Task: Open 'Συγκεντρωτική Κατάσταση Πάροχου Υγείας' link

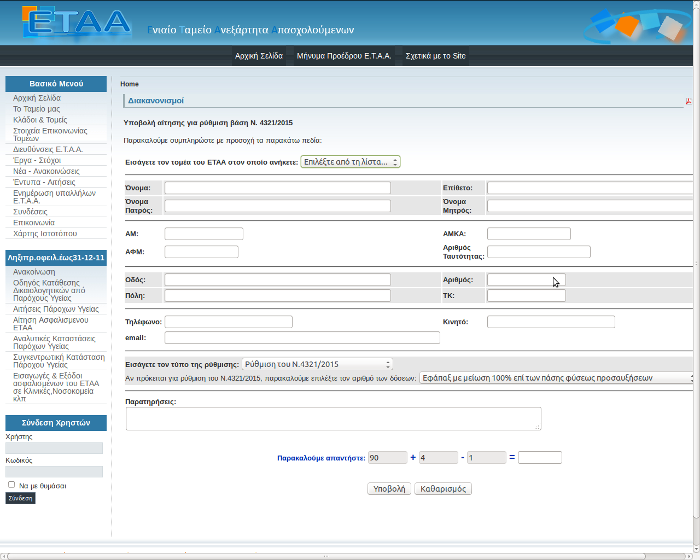Action: coord(58,361)
